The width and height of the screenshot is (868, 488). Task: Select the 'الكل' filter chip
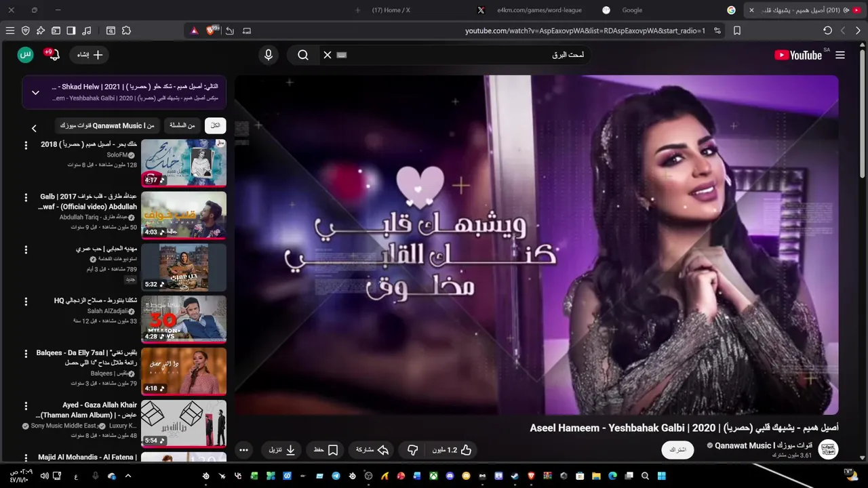[215, 125]
